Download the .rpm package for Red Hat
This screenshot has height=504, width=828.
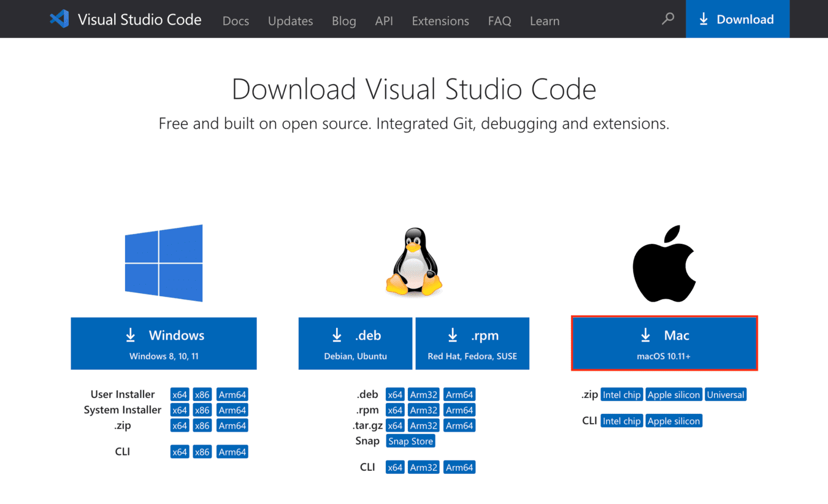coord(472,343)
